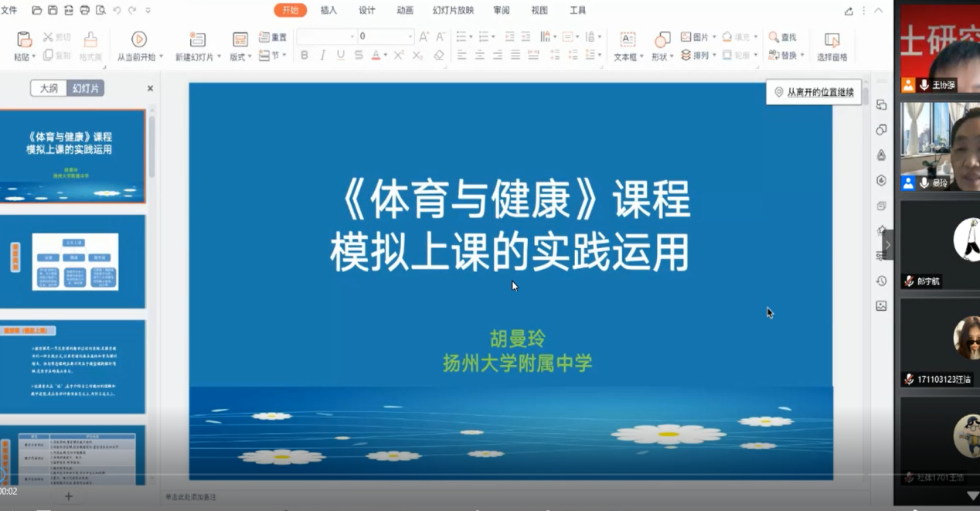Insert a text box (文本框)

tap(627, 39)
